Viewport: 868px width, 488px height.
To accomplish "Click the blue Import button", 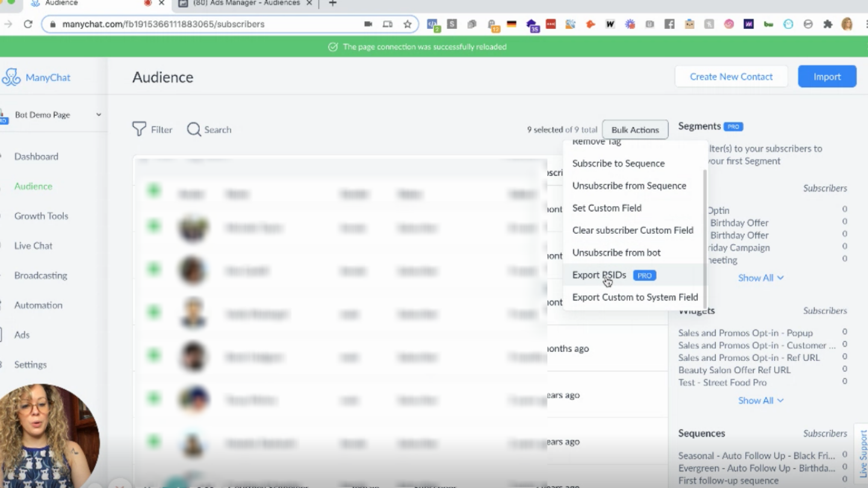I will pyautogui.click(x=827, y=77).
